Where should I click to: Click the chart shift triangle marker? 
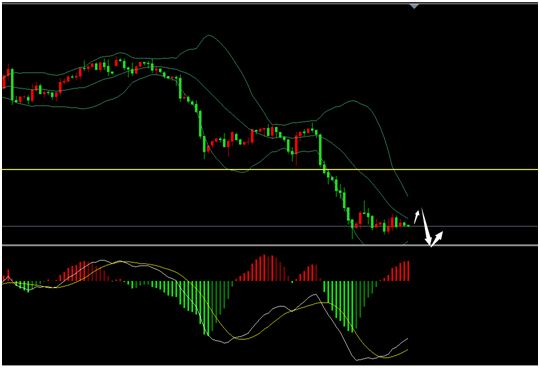[x=414, y=6]
